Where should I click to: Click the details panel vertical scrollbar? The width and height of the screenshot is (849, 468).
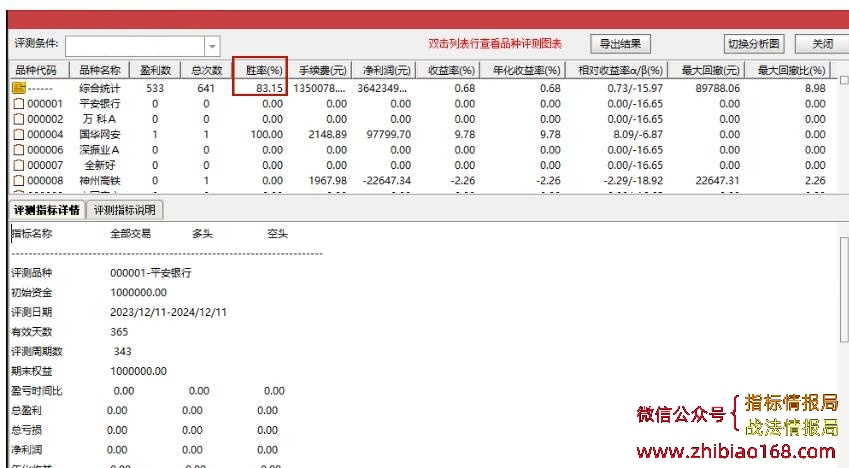click(844, 289)
